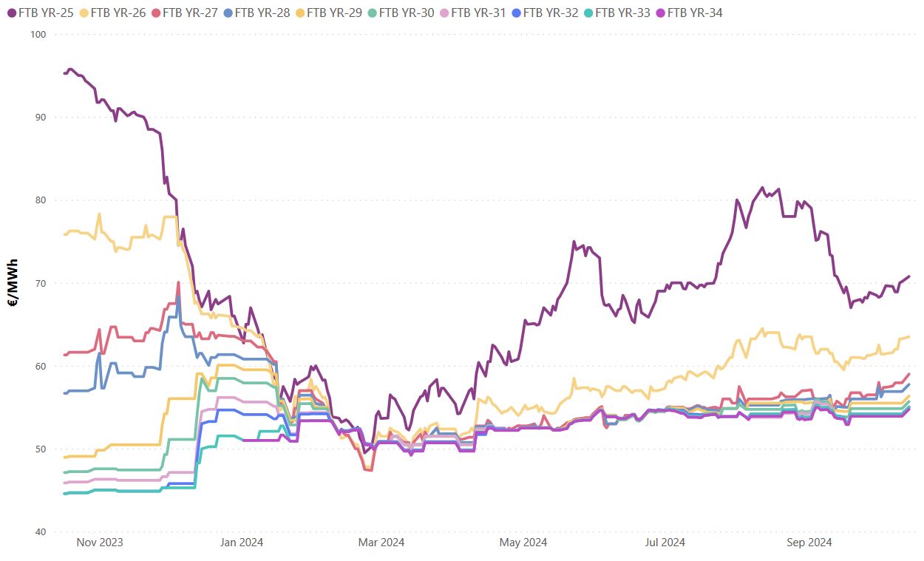Select the 70 y-axis tick label
Viewport: 924px width, 561px height.
pyautogui.click(x=41, y=283)
